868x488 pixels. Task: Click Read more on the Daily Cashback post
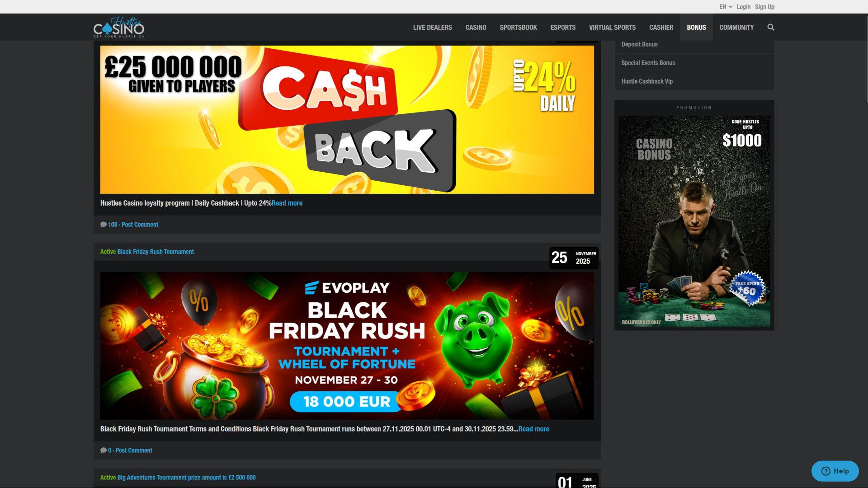(x=287, y=203)
